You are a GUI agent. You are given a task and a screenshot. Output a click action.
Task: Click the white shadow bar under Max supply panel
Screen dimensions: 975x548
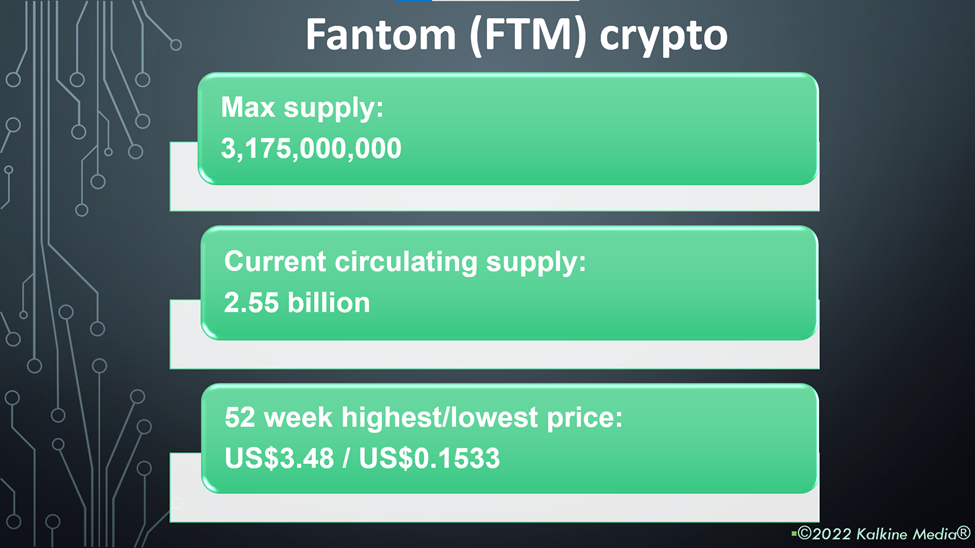[x=494, y=198]
